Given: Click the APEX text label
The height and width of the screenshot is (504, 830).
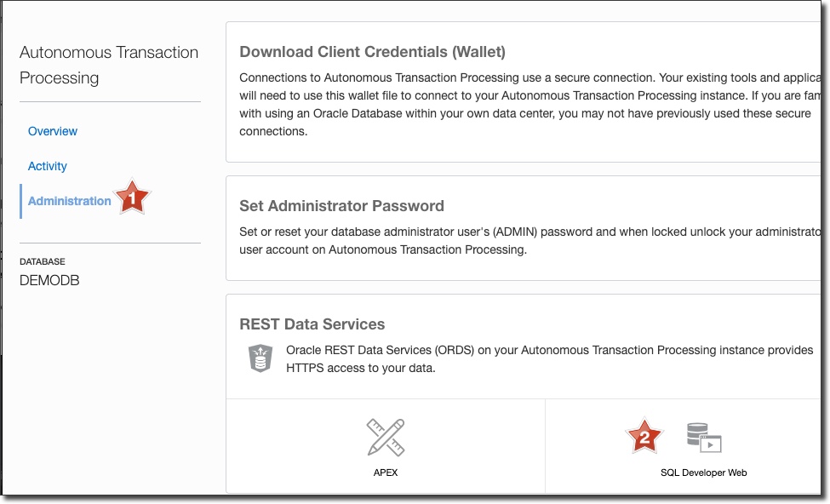Looking at the screenshot, I should 386,472.
